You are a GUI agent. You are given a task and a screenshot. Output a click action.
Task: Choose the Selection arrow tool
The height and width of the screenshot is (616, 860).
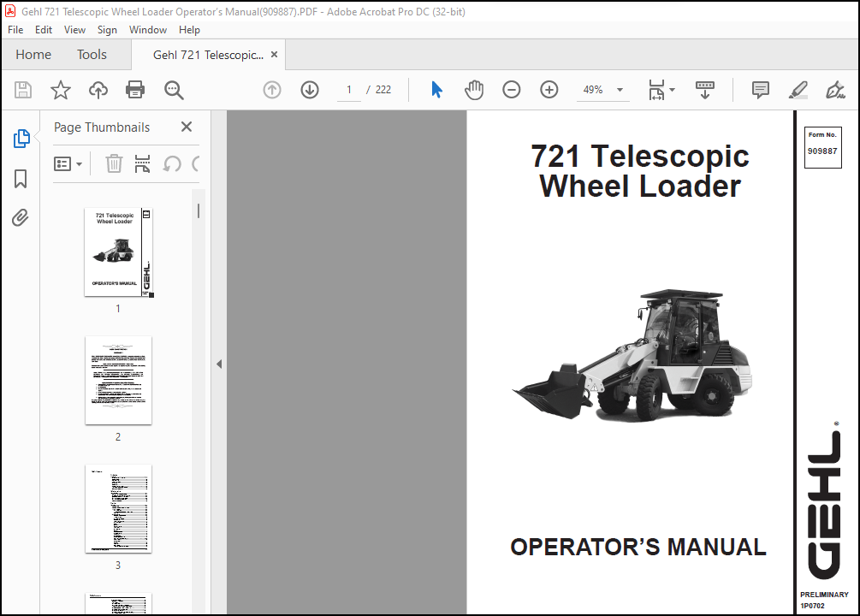pyautogui.click(x=436, y=90)
